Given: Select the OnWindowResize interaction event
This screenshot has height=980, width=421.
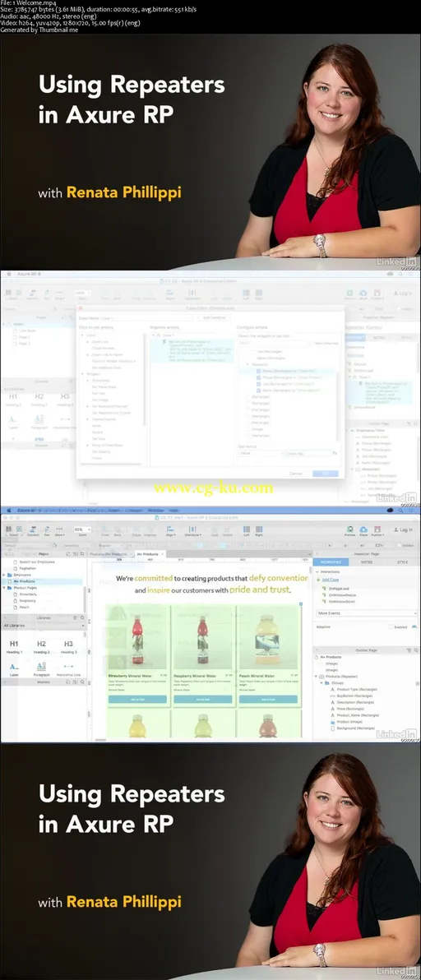Looking at the screenshot, I should point(342,595).
